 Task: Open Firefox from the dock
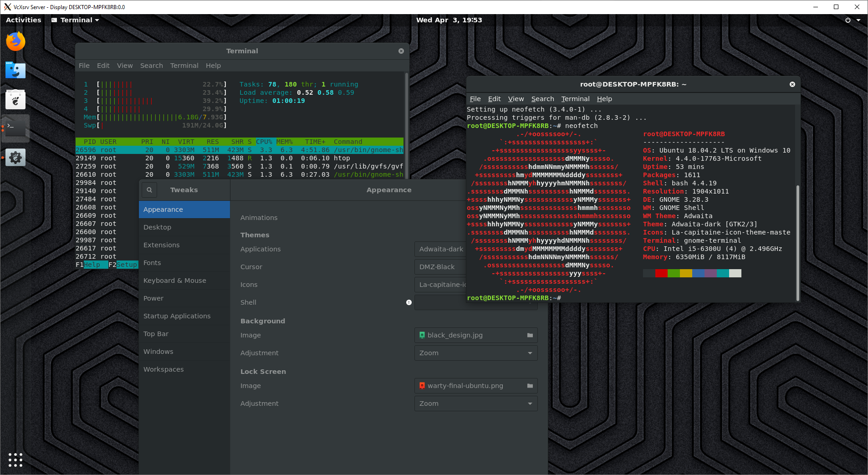15,41
